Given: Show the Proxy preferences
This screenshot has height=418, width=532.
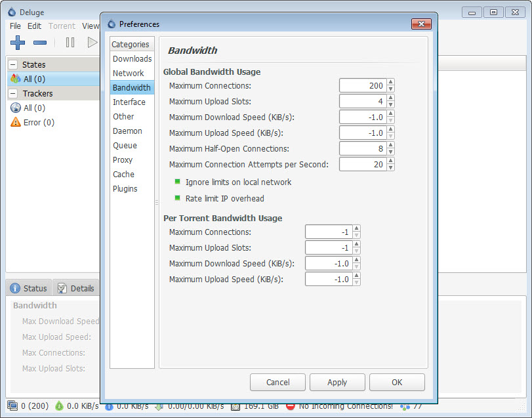Looking at the screenshot, I should point(132,160).
